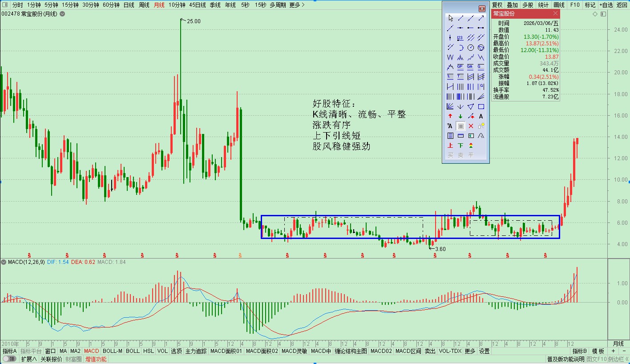Open the 指标B indicator menu
This screenshot has height=364, width=630.
click(x=580, y=351)
